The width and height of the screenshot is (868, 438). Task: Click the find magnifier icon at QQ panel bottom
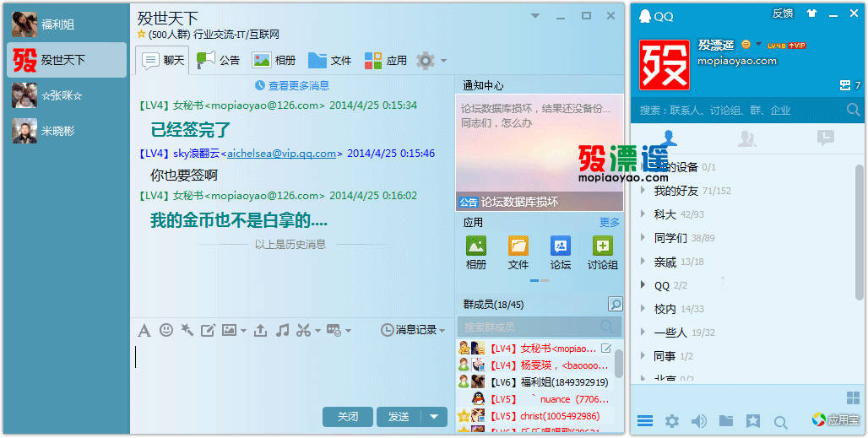coord(780,423)
